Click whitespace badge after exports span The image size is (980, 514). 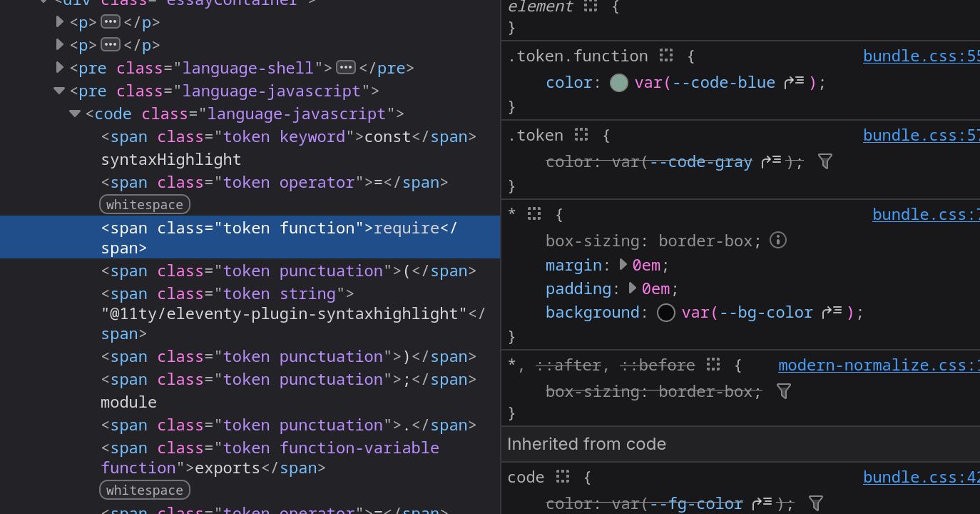pos(145,490)
